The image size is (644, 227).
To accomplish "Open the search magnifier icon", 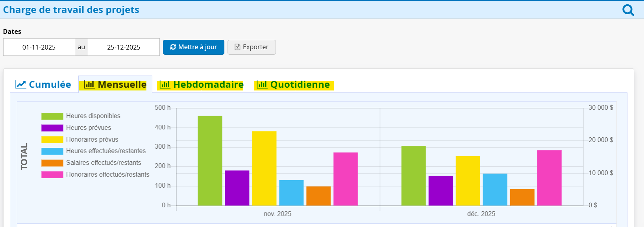I will pos(628,10).
